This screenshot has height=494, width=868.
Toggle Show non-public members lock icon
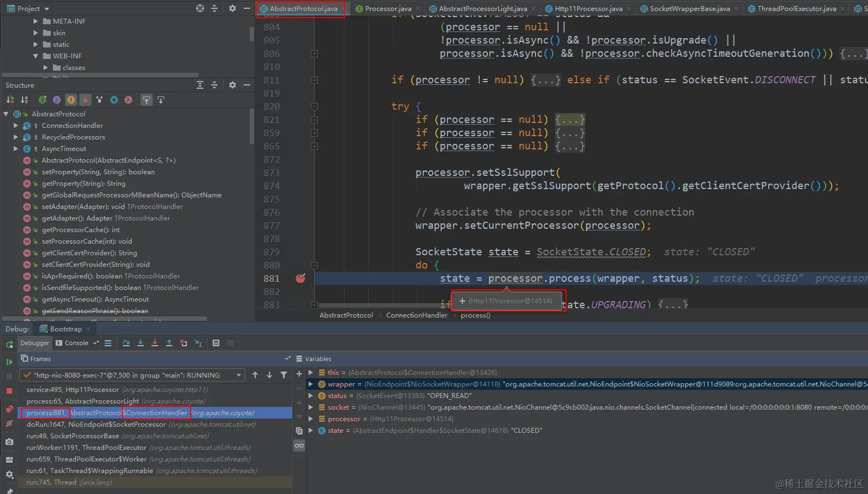pyautogui.click(x=85, y=100)
